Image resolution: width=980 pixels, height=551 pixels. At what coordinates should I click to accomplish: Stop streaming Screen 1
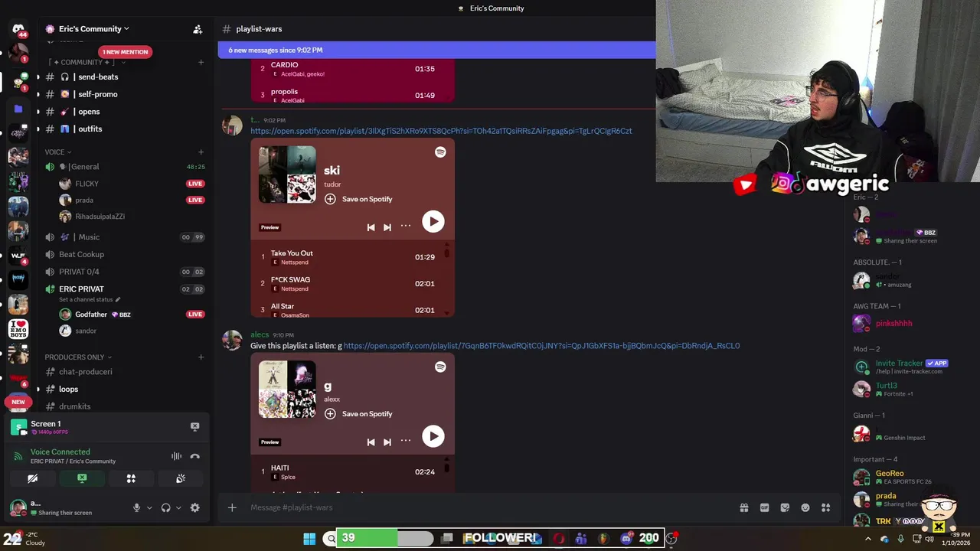tap(194, 426)
